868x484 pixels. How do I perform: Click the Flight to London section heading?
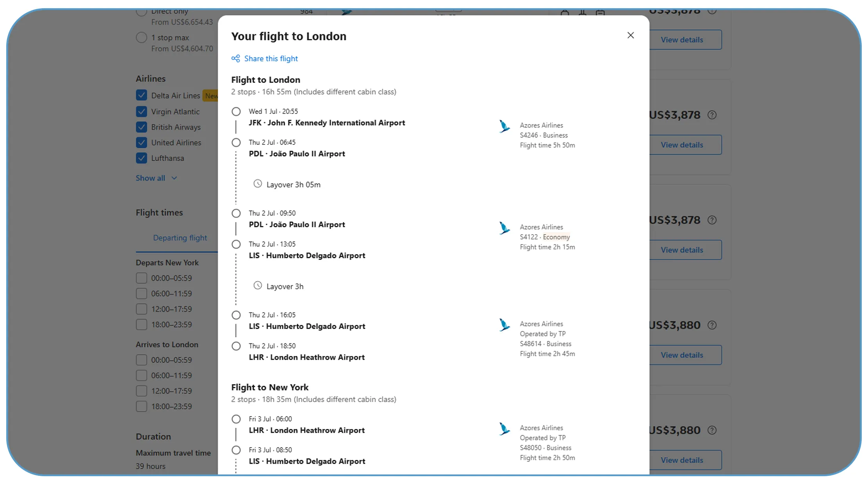(266, 80)
